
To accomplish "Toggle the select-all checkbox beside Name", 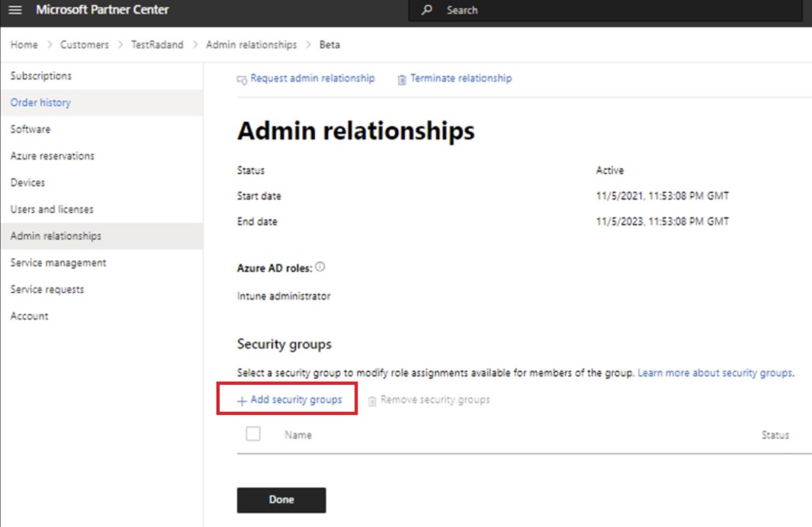I will [x=253, y=434].
